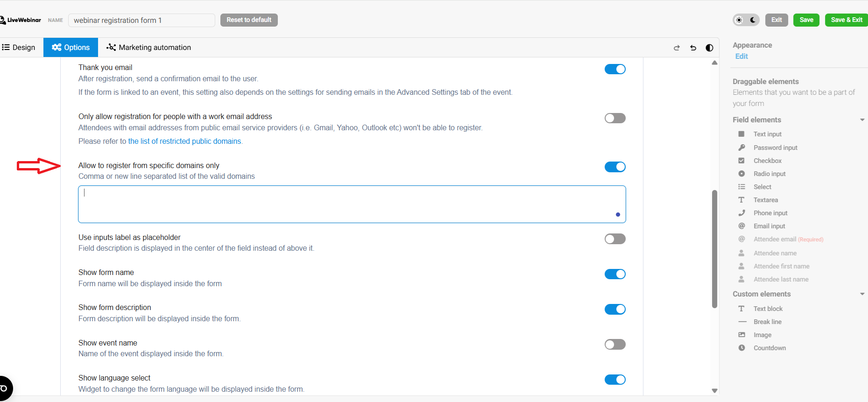868x402 pixels.
Task: Click the Email input @ icon
Action: 741,226
